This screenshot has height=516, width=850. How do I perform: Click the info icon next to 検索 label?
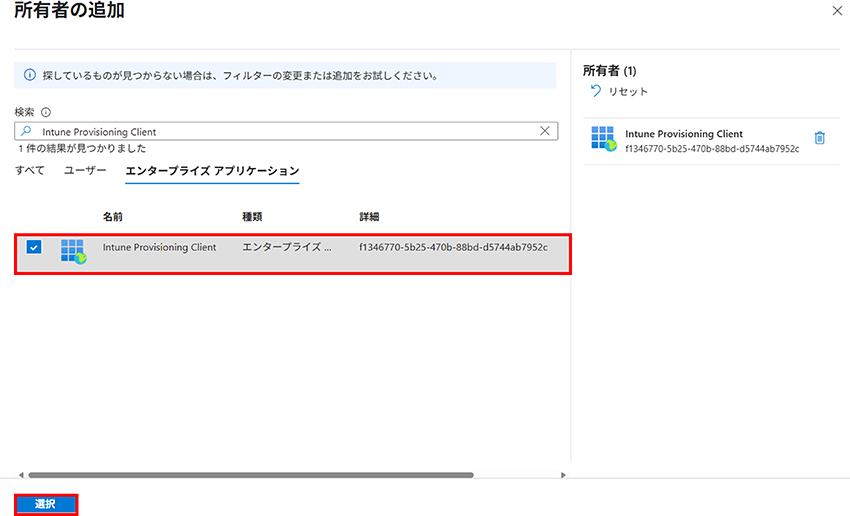[x=46, y=112]
